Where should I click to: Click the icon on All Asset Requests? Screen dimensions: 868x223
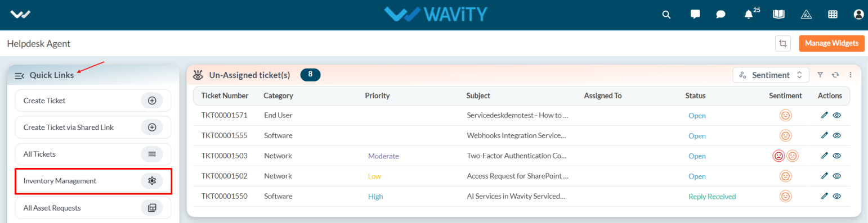[151, 208]
